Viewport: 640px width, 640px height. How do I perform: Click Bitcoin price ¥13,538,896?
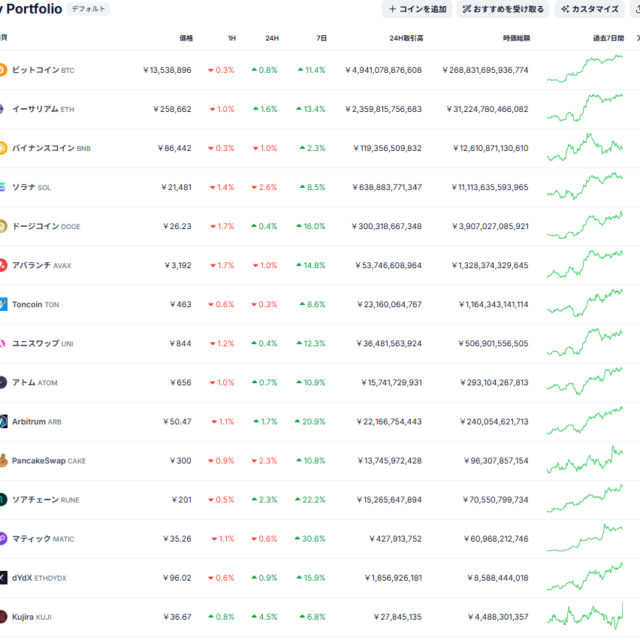pyautogui.click(x=167, y=70)
